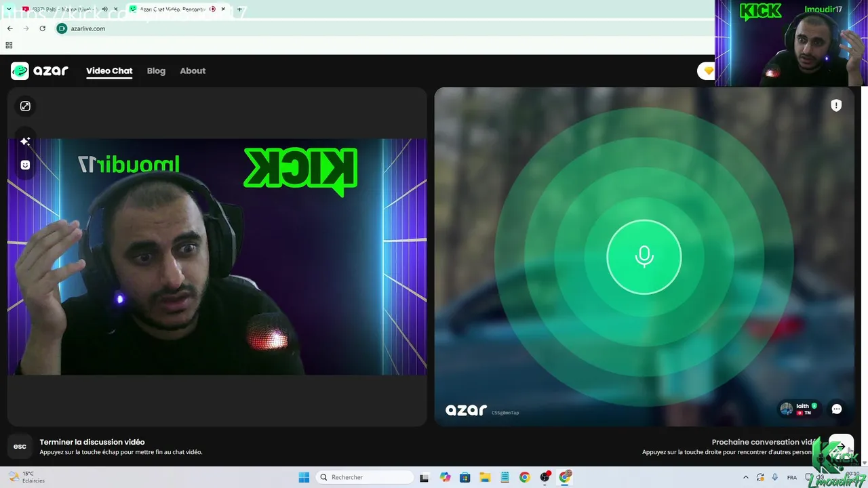The image size is (868, 488).
Task: Open File Explorer from the taskbar
Action: [485, 477]
